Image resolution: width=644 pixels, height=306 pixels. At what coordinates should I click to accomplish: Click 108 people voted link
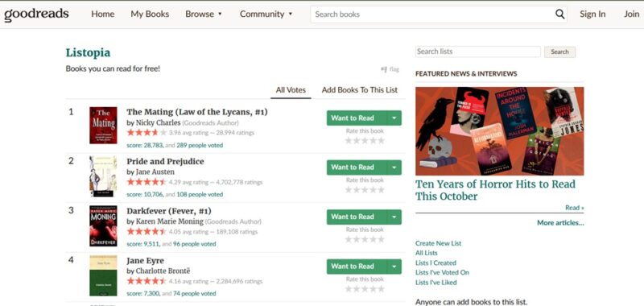pyautogui.click(x=200, y=194)
